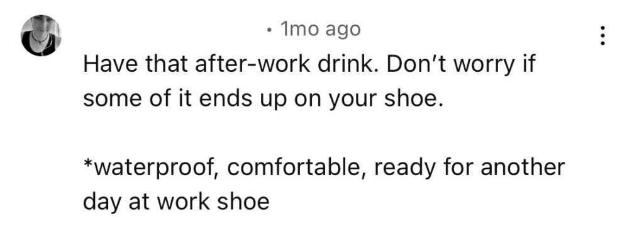Click the asterisk before "waterproof"

coord(88,164)
